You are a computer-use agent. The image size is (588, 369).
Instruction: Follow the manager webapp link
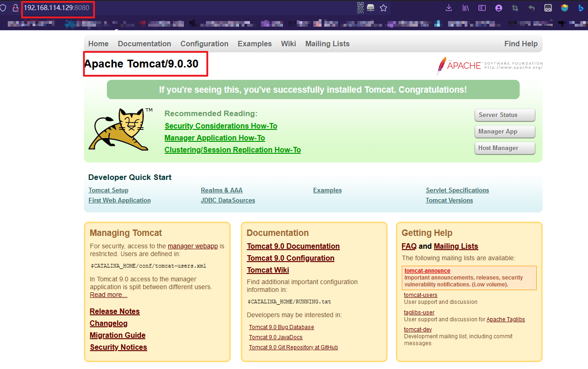pyautogui.click(x=193, y=246)
